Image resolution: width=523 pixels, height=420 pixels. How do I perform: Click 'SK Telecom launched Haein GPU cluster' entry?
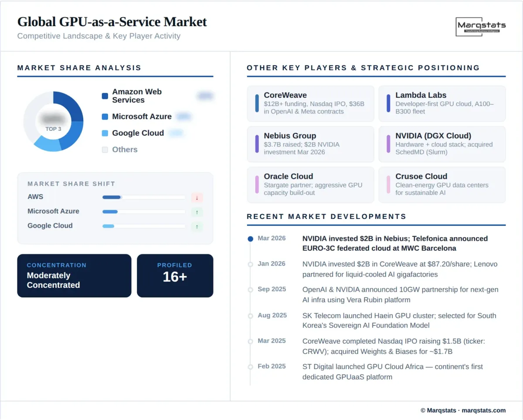point(399,321)
